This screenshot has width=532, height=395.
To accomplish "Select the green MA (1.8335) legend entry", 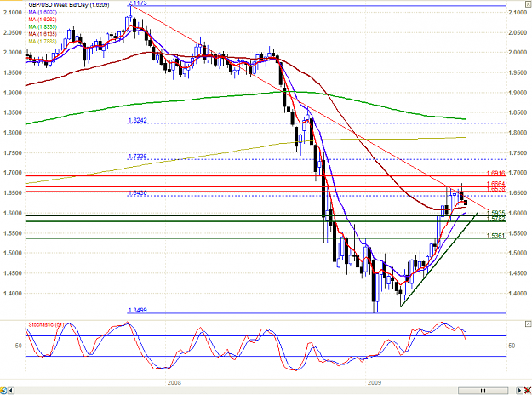I will pos(43,26).
